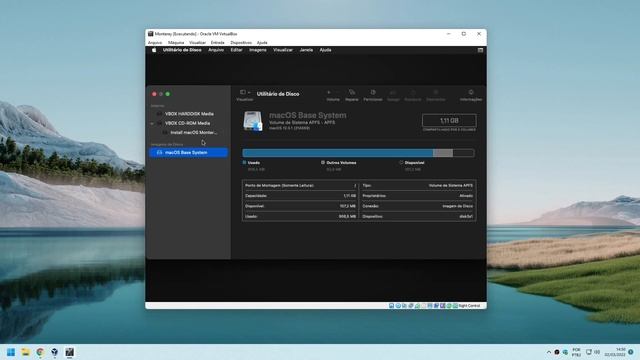Image resolution: width=640 pixels, height=360 pixels.
Task: Click VirtualBox hard disk status icon
Action: coord(391,306)
